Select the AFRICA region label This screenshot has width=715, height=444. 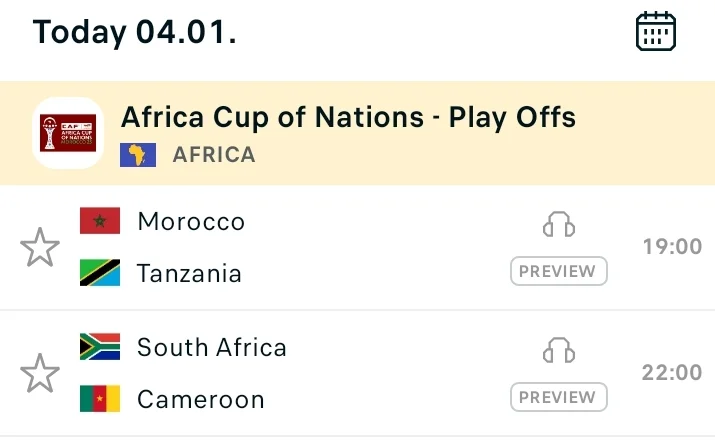pos(214,155)
